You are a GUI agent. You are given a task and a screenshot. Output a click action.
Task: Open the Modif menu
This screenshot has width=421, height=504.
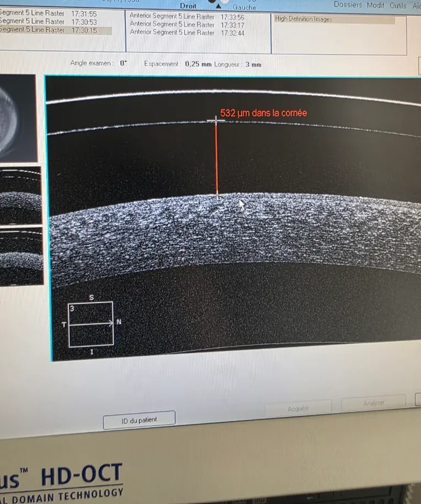coord(375,5)
